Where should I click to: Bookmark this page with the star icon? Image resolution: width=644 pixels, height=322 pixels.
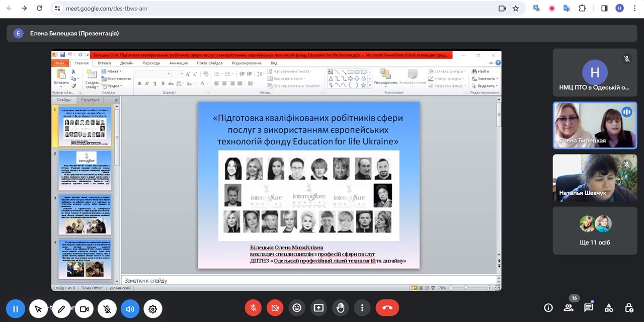[516, 8]
